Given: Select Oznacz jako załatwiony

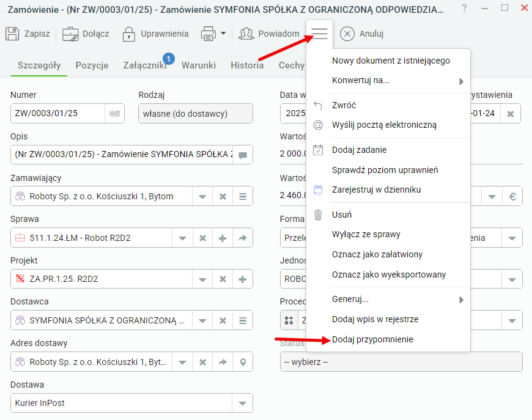Looking at the screenshot, I should pos(388,254).
